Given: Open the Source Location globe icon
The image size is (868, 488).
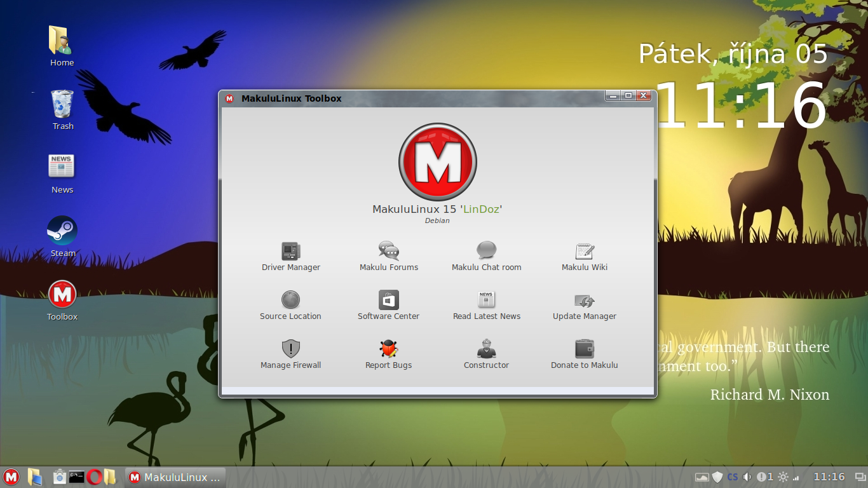Looking at the screenshot, I should [290, 299].
